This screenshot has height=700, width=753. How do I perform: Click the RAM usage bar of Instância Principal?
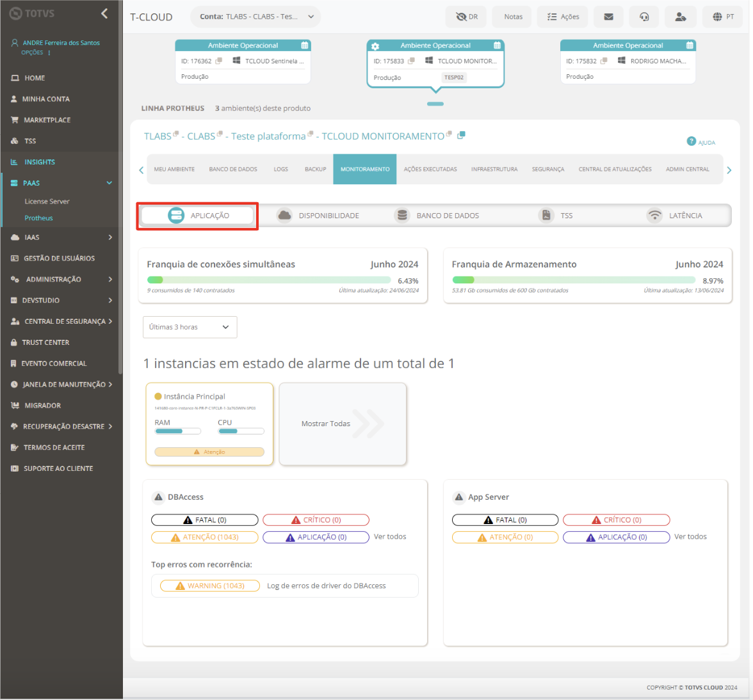(x=178, y=433)
